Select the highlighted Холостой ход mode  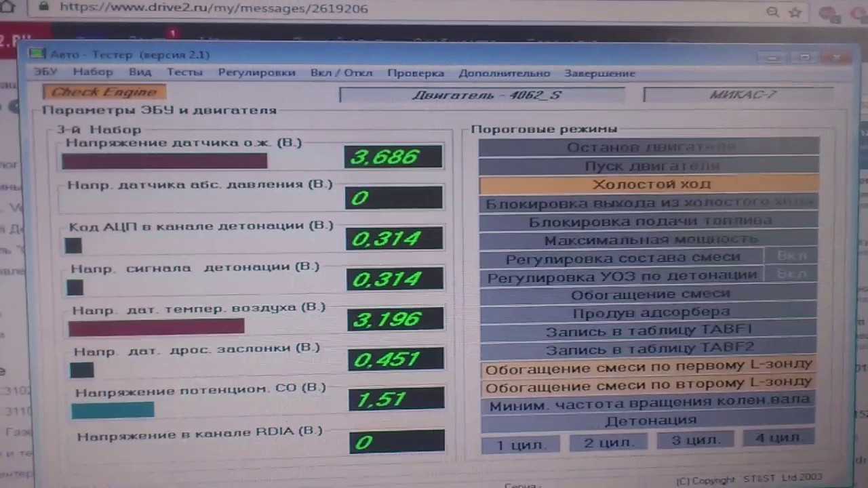[x=649, y=184]
